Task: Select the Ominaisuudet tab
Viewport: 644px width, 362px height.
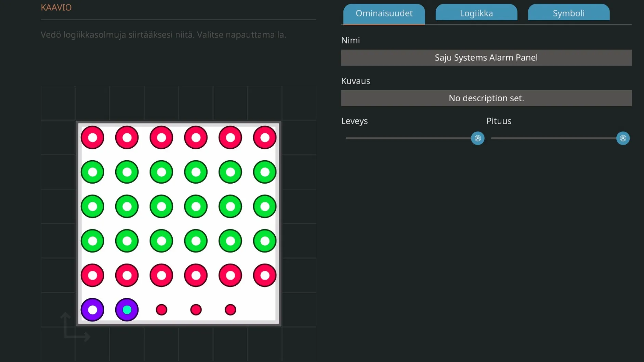Action: (384, 13)
